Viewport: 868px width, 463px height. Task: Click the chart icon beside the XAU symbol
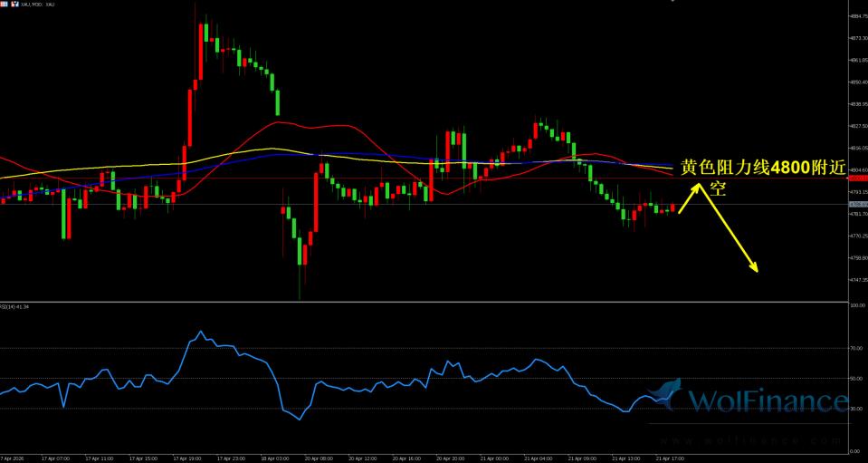tap(15, 5)
